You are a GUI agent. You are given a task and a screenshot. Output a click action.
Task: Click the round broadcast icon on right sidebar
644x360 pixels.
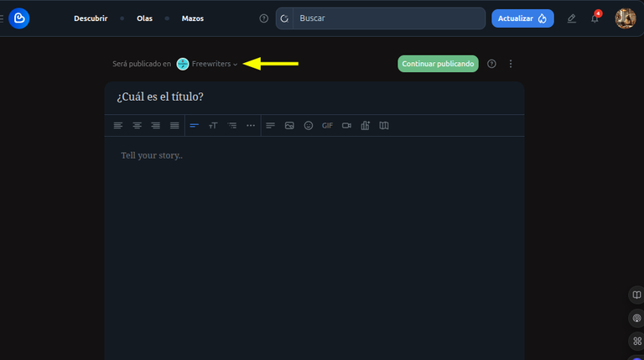(636, 318)
